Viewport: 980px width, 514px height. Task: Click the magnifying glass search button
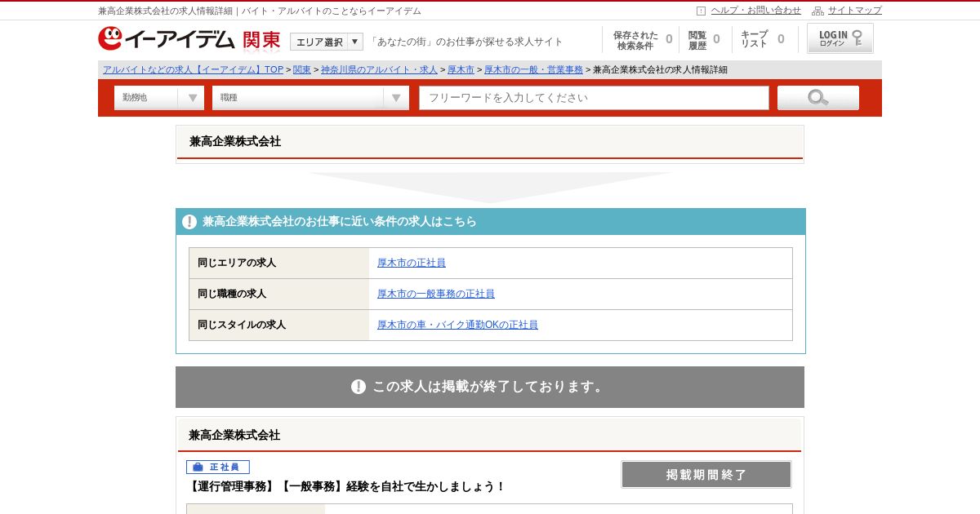[817, 98]
